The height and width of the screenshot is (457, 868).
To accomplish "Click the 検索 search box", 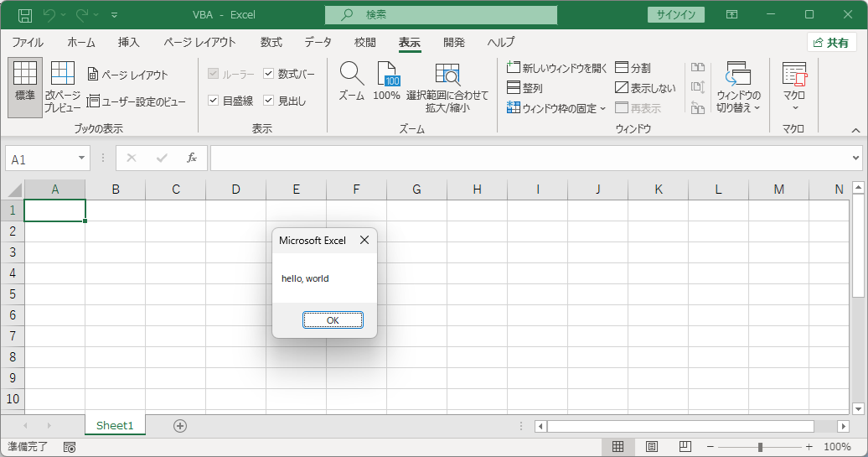I will [x=441, y=15].
